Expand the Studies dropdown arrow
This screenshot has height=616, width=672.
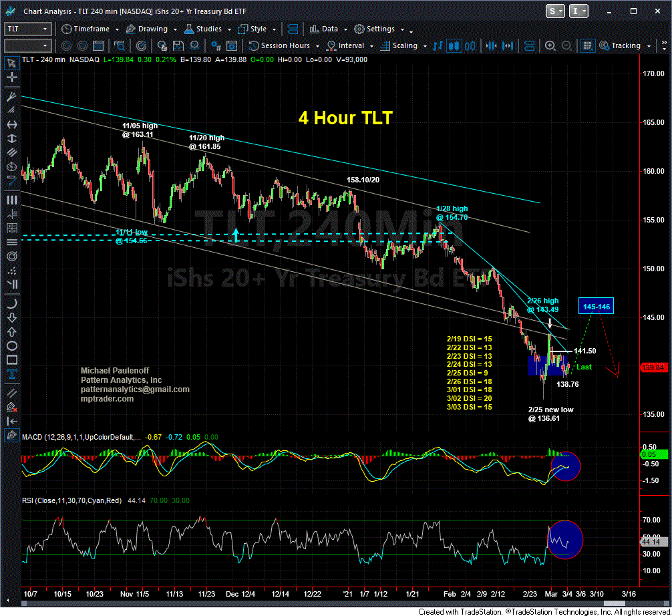pyautogui.click(x=229, y=29)
